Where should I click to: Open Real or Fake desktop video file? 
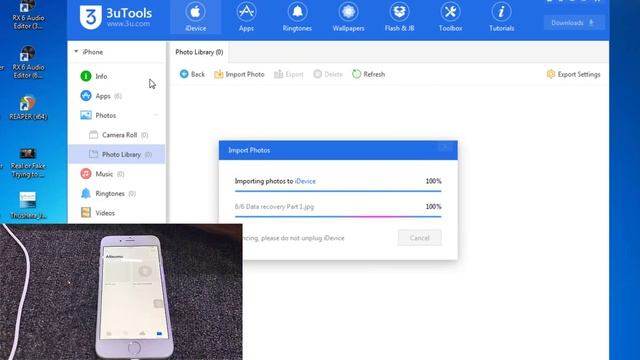[x=28, y=162]
